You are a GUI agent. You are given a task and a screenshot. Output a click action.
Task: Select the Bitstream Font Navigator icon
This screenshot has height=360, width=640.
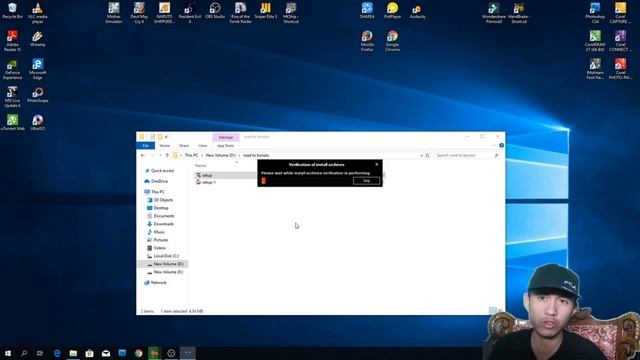click(595, 69)
